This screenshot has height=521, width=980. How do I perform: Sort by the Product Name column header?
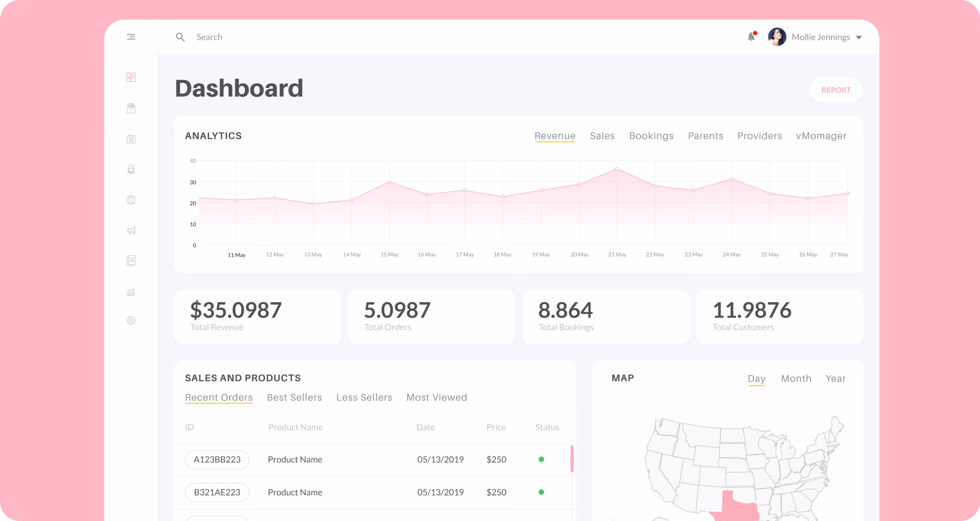click(296, 428)
